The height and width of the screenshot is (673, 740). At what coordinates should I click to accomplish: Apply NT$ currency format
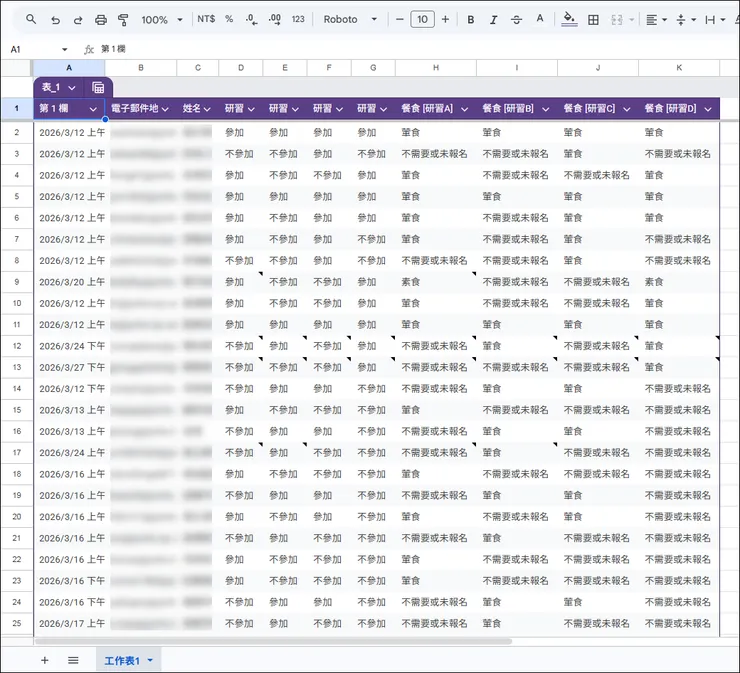pos(206,19)
